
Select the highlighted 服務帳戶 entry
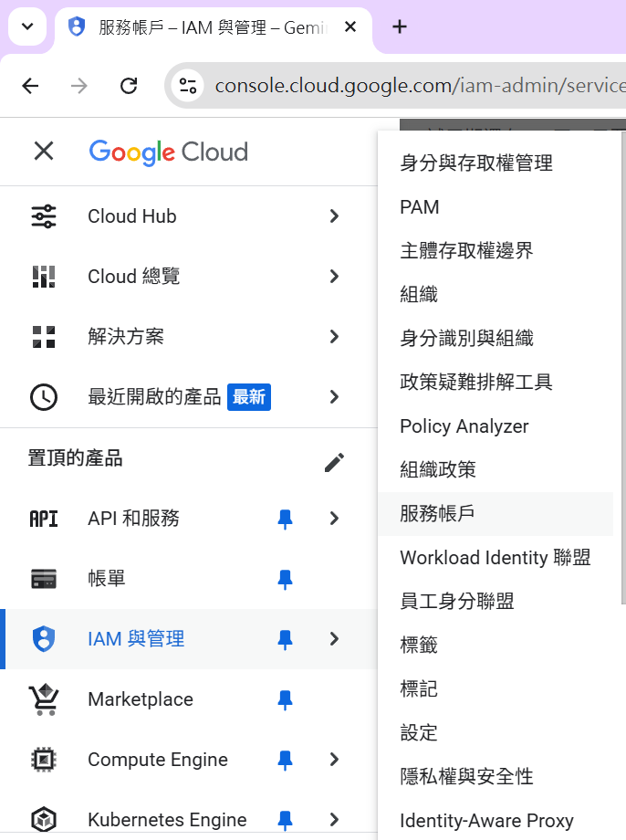tap(496, 514)
